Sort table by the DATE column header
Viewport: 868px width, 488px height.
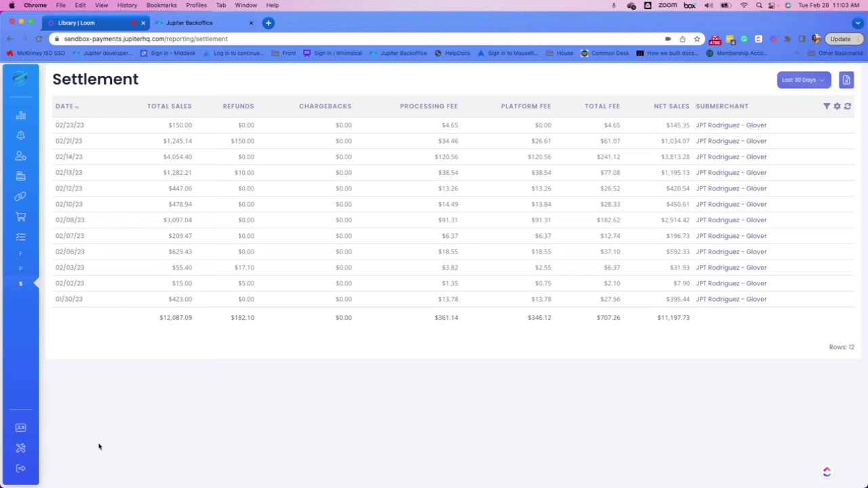[66, 106]
